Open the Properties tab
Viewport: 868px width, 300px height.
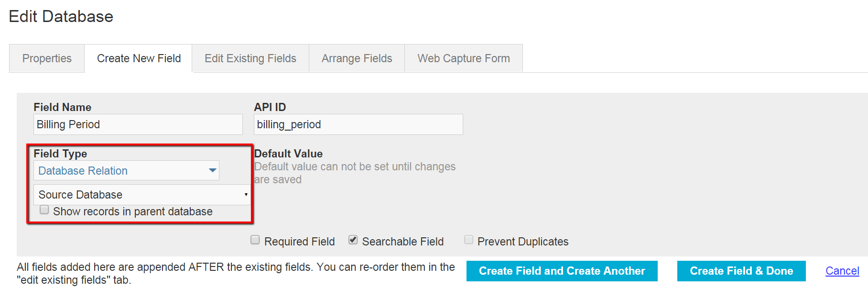(x=47, y=58)
